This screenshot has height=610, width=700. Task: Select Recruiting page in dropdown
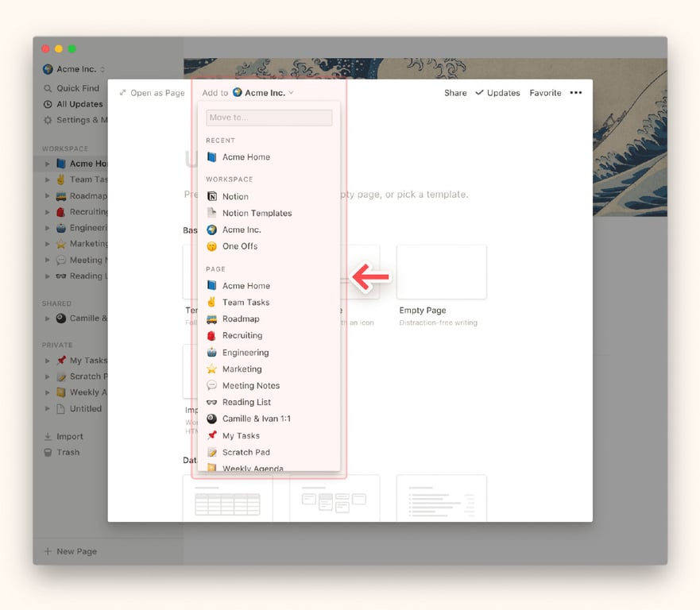(x=269, y=335)
